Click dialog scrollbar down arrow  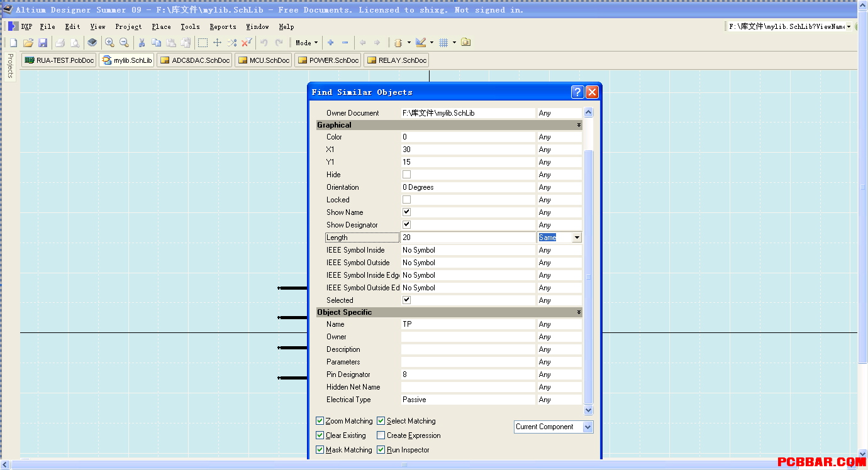pyautogui.click(x=589, y=410)
